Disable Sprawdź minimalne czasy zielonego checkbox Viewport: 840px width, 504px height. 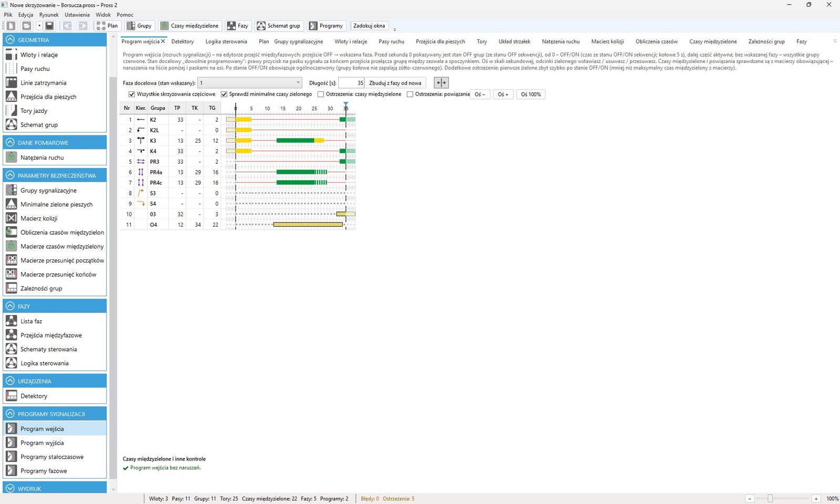(224, 94)
